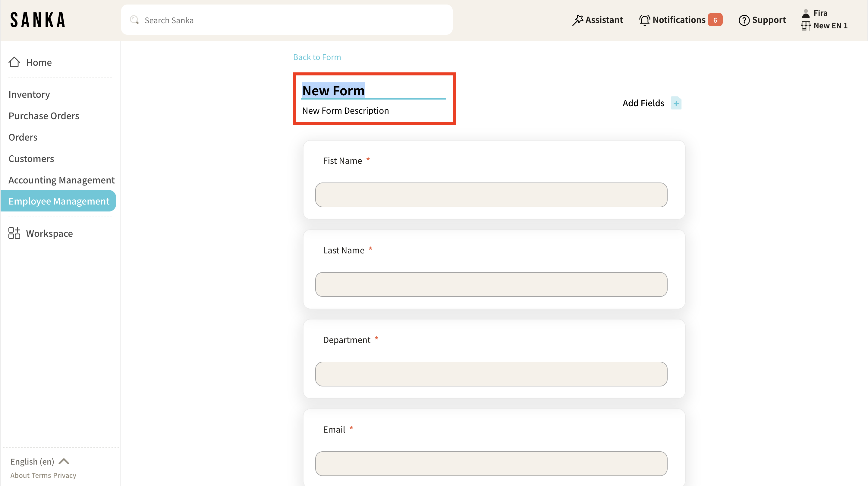Click the Privacy footer link
868x486 pixels.
point(64,475)
